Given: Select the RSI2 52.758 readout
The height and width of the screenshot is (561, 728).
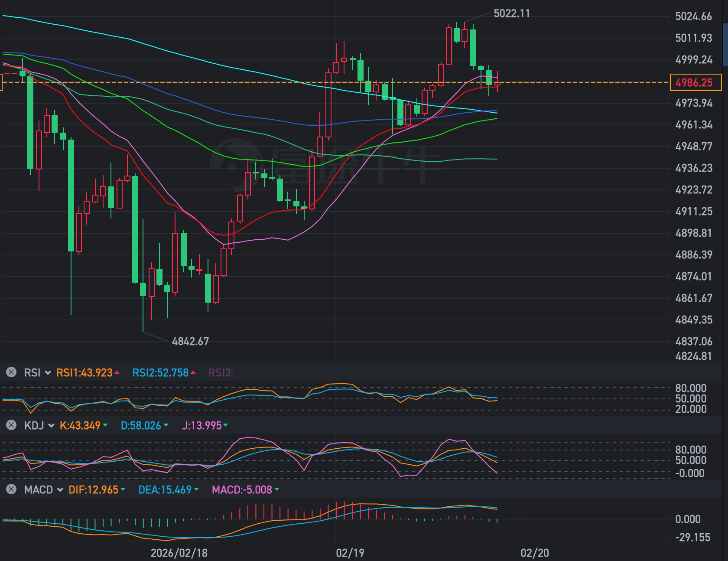Looking at the screenshot, I should 160,373.
